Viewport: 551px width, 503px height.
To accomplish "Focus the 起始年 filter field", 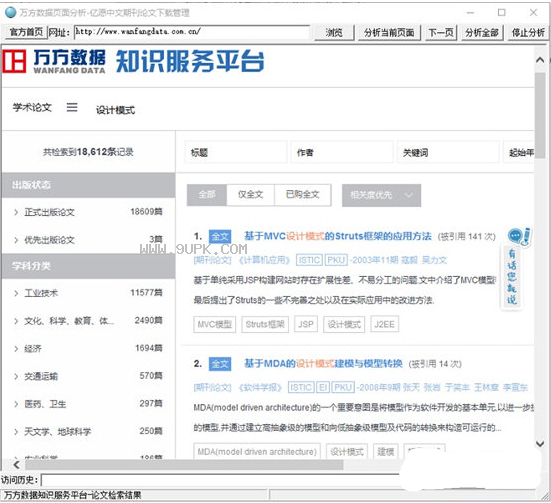I will (519, 152).
